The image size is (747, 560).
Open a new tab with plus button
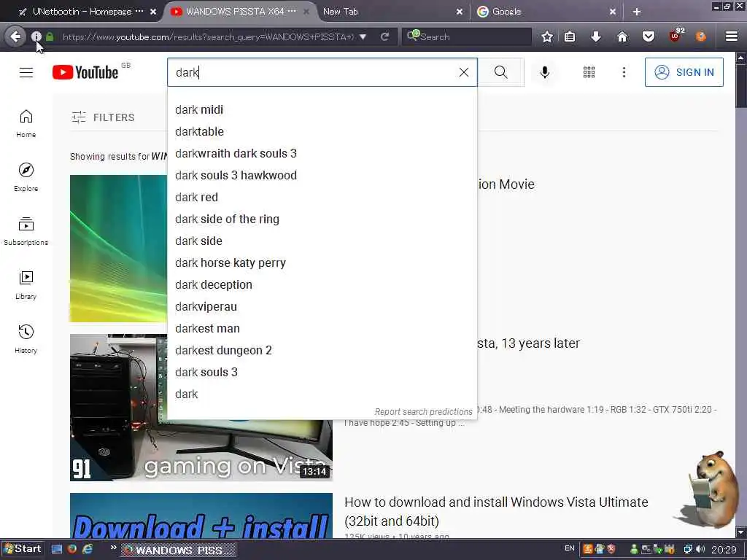tap(636, 12)
